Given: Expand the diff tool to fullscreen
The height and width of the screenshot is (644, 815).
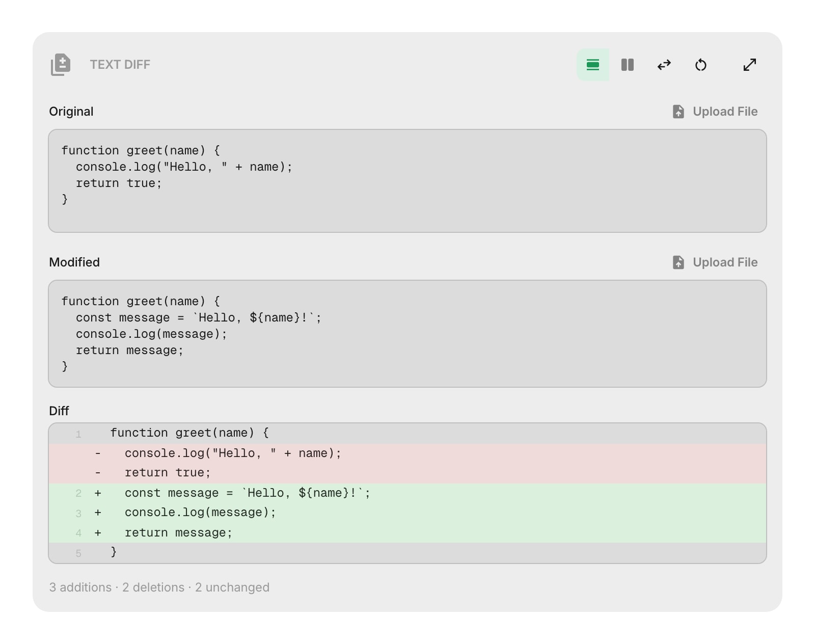Looking at the screenshot, I should pyautogui.click(x=749, y=65).
